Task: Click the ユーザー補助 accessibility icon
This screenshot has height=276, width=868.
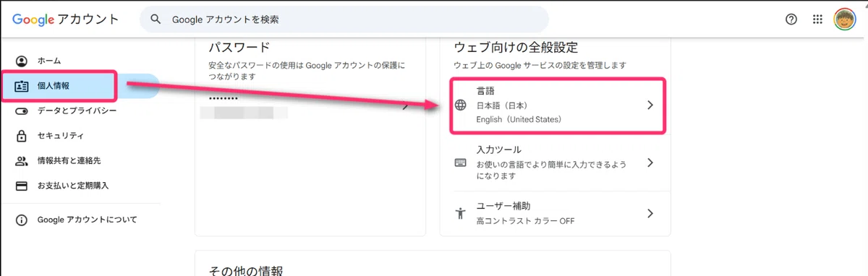Action: [461, 214]
